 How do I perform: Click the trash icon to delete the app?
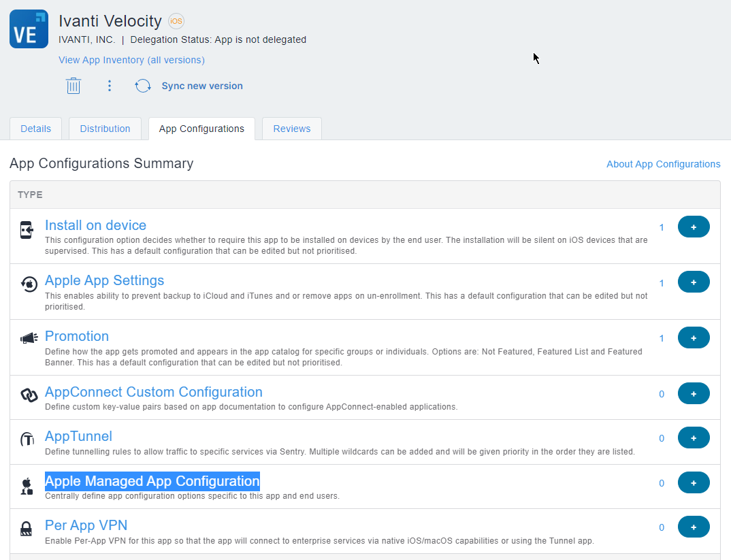(x=74, y=86)
